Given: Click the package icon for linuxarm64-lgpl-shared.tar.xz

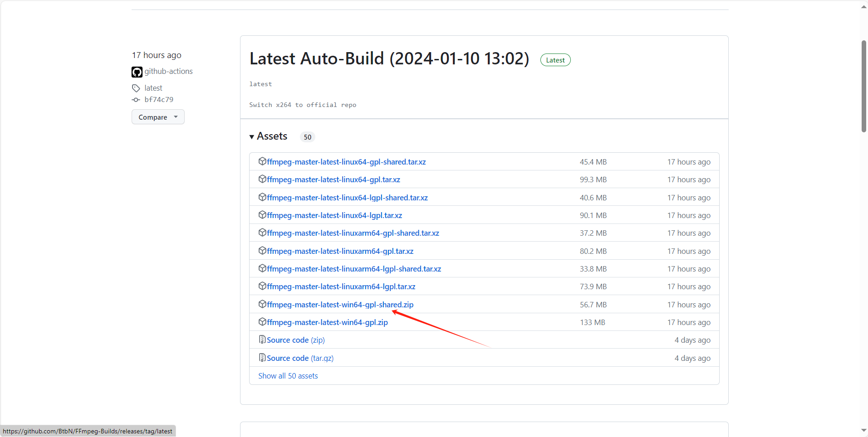Looking at the screenshot, I should pyautogui.click(x=262, y=268).
